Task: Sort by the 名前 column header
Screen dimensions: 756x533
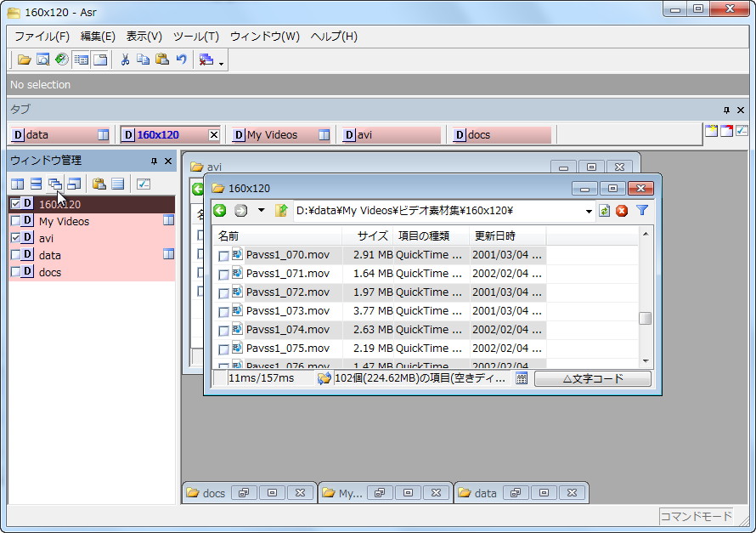Action: tap(277, 235)
